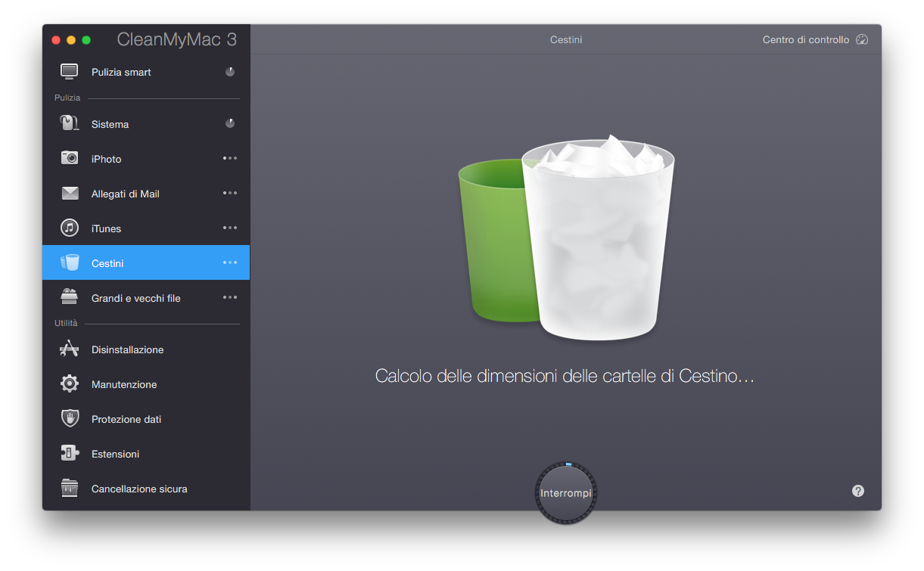Select Pulizia smart label in sidebar
Viewport: 924px width, 571px height.
121,73
